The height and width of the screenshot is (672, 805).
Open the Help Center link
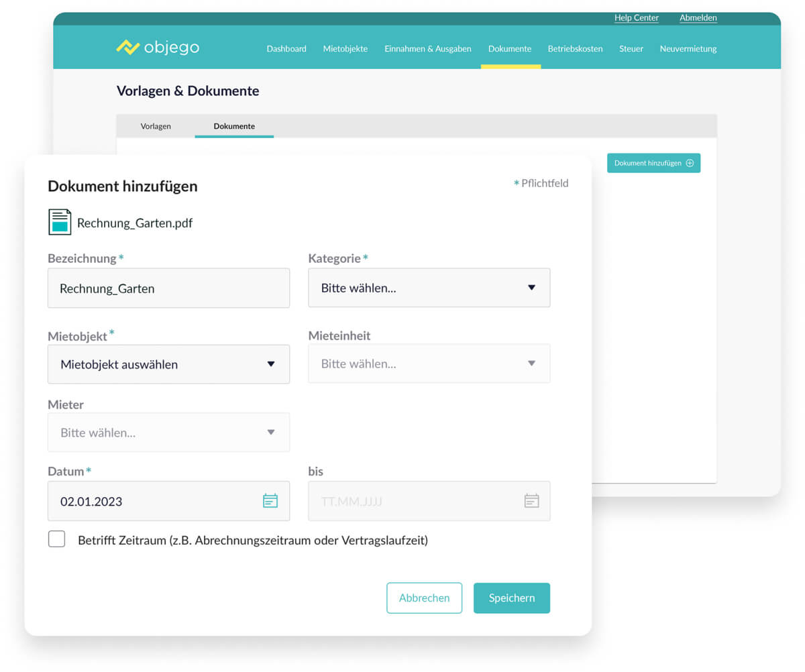[636, 18]
